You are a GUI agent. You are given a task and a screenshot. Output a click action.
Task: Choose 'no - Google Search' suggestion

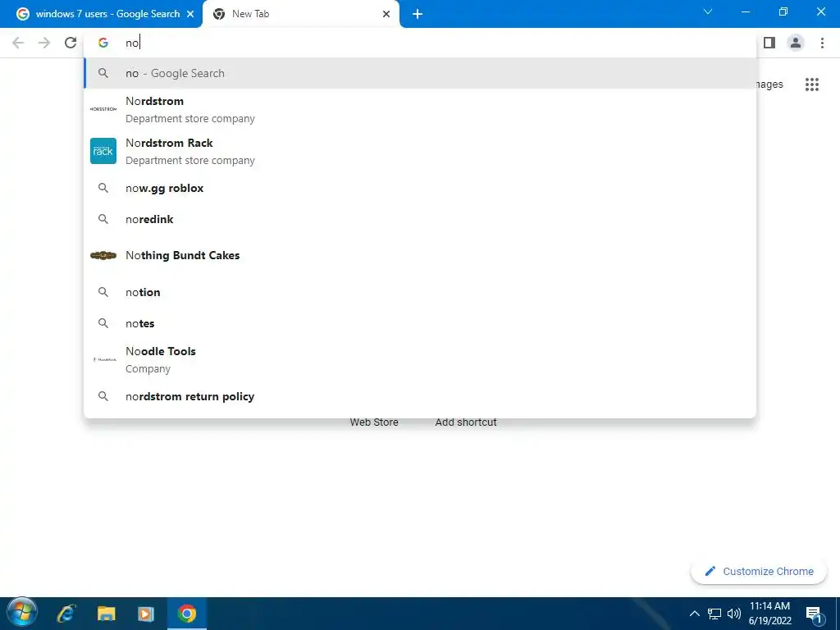tap(420, 73)
